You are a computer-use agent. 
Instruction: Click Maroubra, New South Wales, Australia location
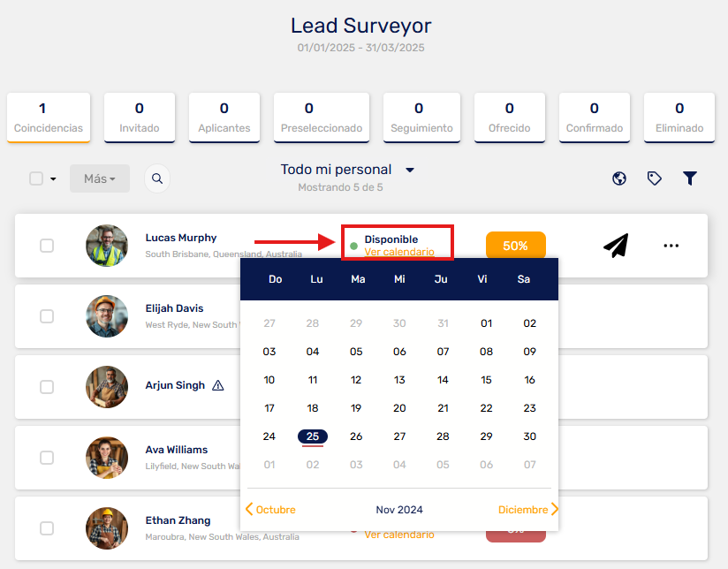222,537
